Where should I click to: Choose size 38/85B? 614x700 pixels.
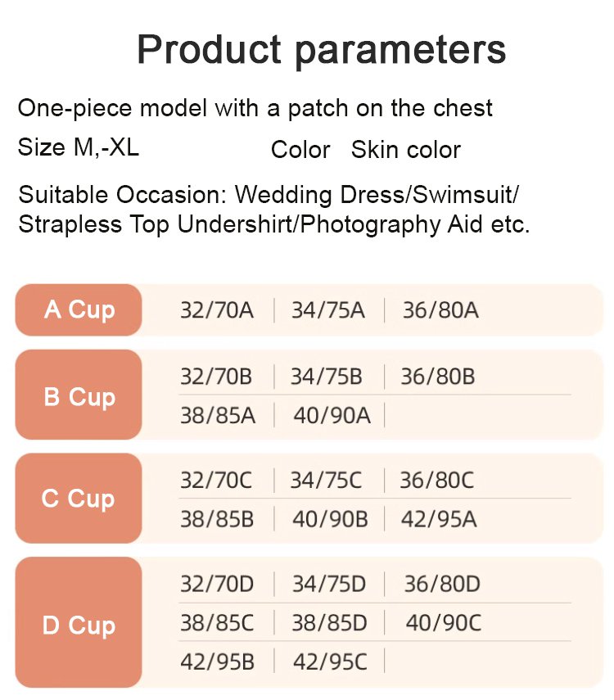[217, 519]
